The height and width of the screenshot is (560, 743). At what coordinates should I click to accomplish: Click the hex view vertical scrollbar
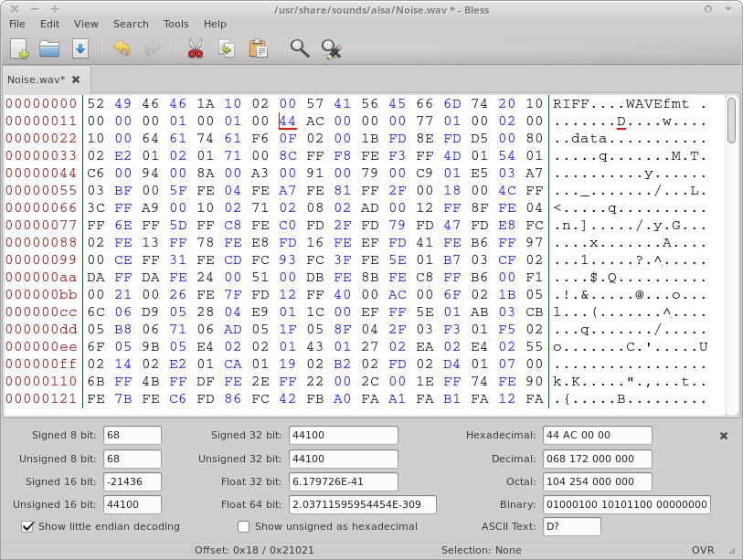click(731, 122)
